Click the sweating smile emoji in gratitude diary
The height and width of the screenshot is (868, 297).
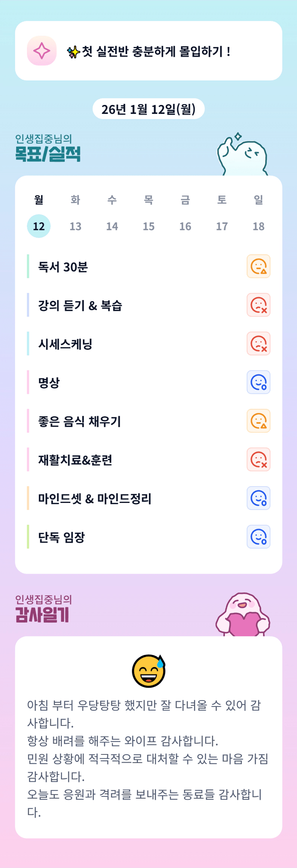[x=148, y=671]
